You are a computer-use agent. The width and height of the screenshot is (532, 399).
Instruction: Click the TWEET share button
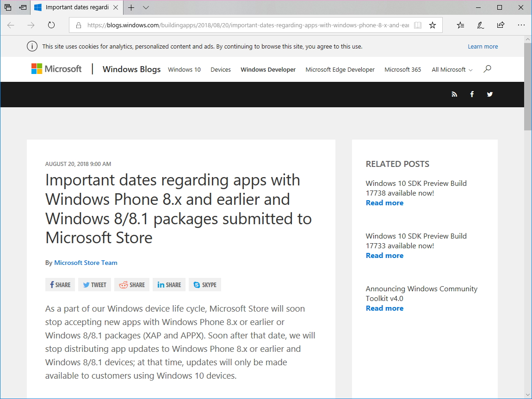tap(94, 284)
